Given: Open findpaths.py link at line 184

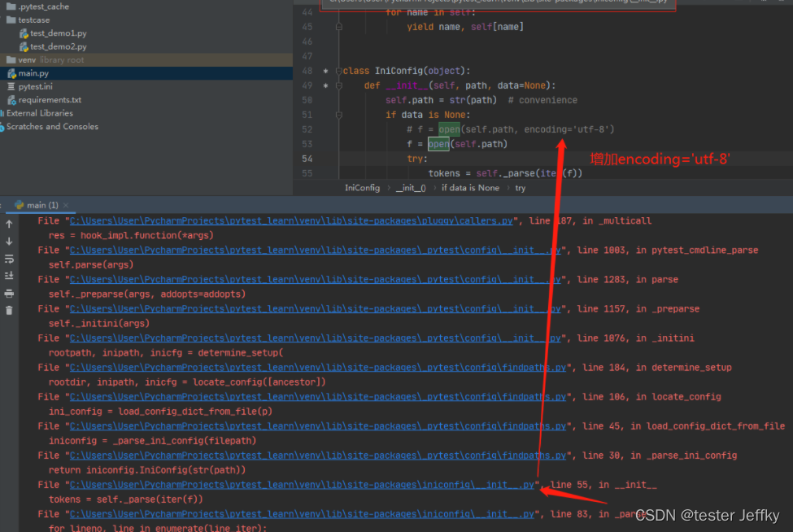Looking at the screenshot, I should [317, 368].
